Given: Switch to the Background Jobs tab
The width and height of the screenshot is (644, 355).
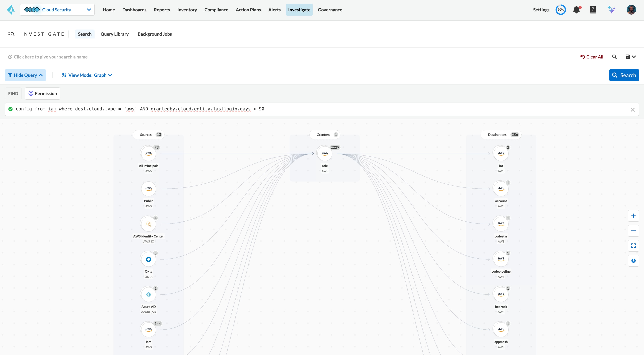Looking at the screenshot, I should pos(154,34).
